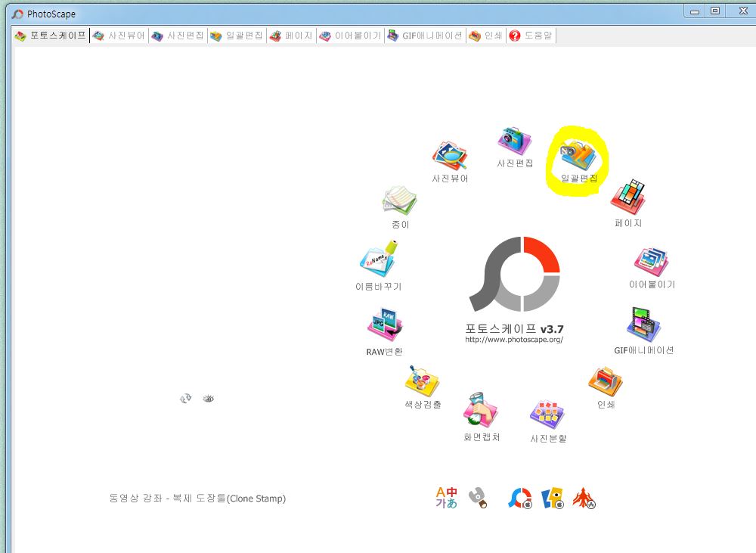The image size is (756, 553).
Task: Click the blue-yellow app icon at bottom
Action: pyautogui.click(x=553, y=498)
